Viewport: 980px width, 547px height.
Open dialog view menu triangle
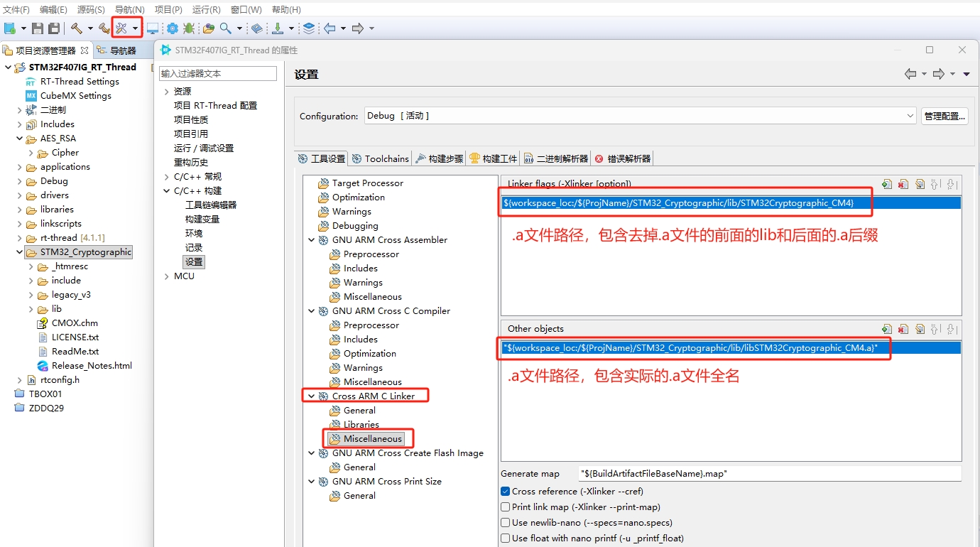(967, 74)
